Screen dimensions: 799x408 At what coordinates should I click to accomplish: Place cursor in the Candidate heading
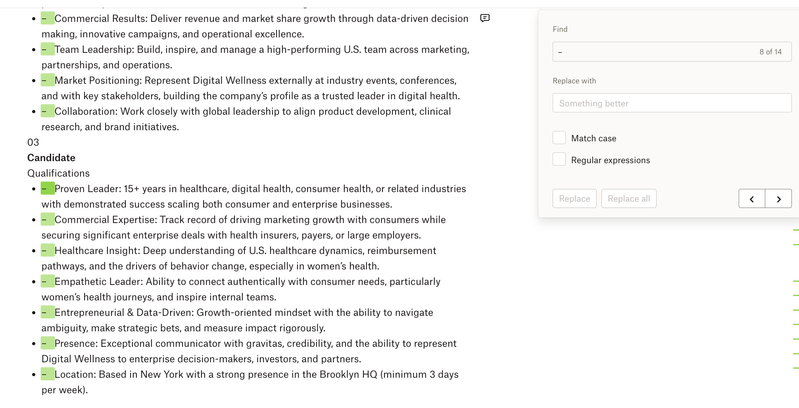pos(51,157)
